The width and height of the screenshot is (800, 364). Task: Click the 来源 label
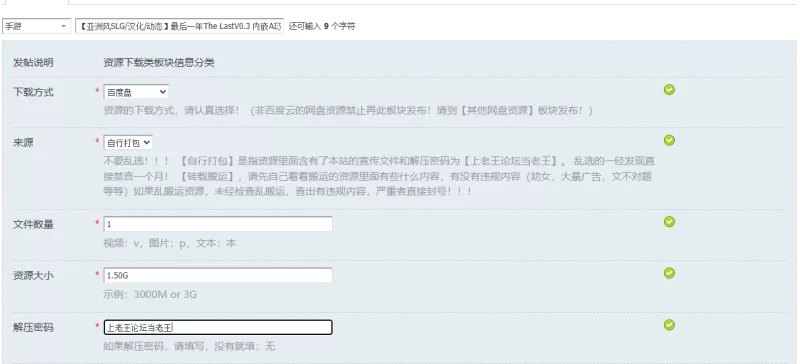(x=23, y=143)
